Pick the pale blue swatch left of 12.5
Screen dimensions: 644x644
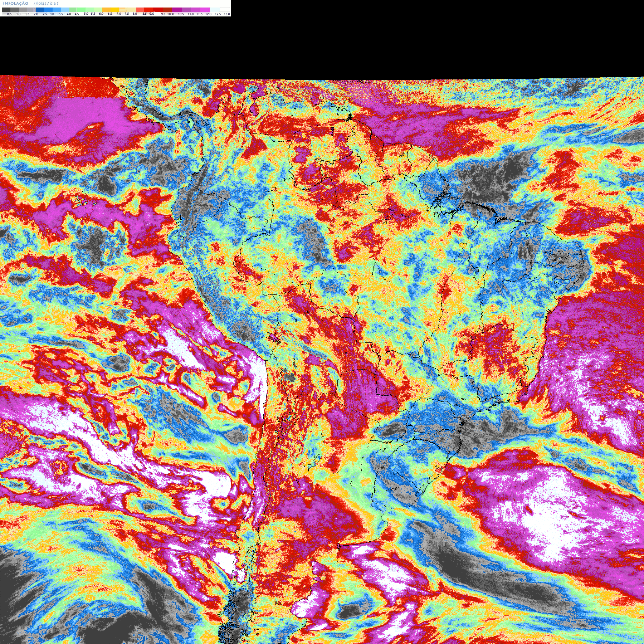(x=215, y=10)
